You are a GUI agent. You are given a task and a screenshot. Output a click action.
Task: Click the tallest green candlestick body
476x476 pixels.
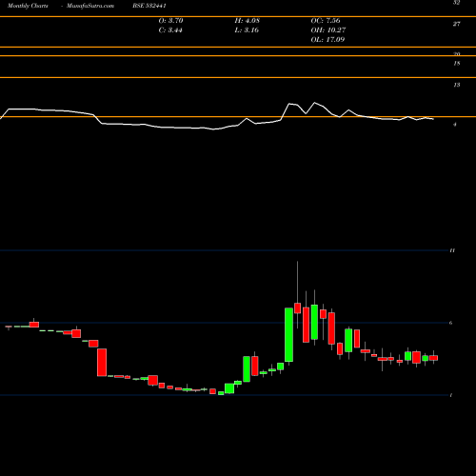pyautogui.click(x=288, y=335)
